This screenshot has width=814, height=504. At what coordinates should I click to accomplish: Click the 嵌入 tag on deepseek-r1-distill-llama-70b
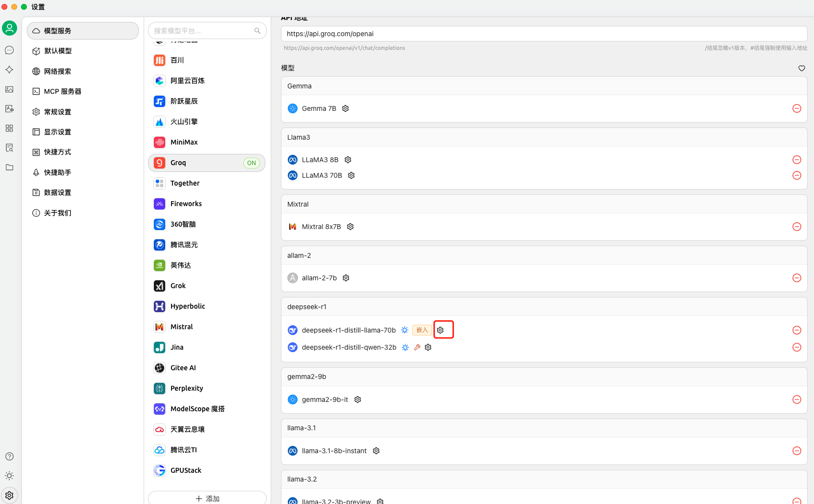421,330
